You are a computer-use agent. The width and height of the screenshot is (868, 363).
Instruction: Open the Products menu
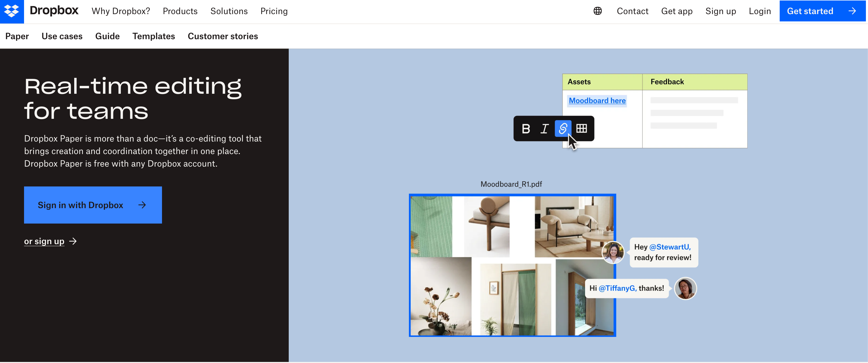pyautogui.click(x=180, y=11)
